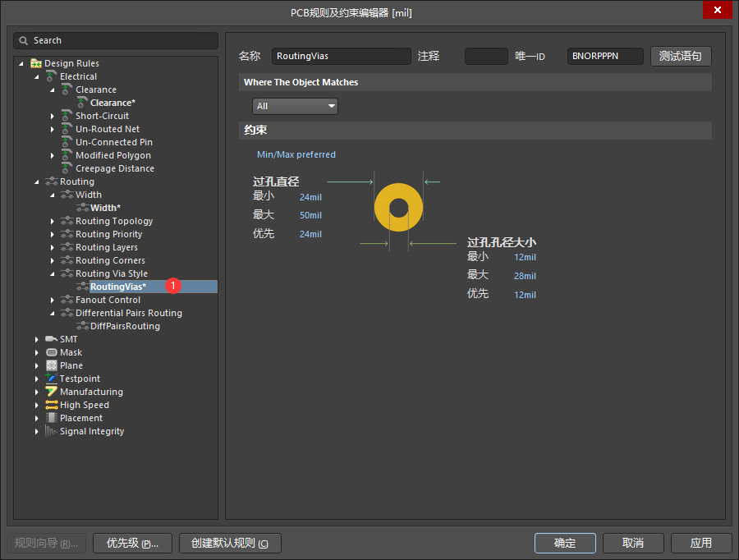Click the 取消 button
This screenshot has width=739, height=560.
click(633, 543)
